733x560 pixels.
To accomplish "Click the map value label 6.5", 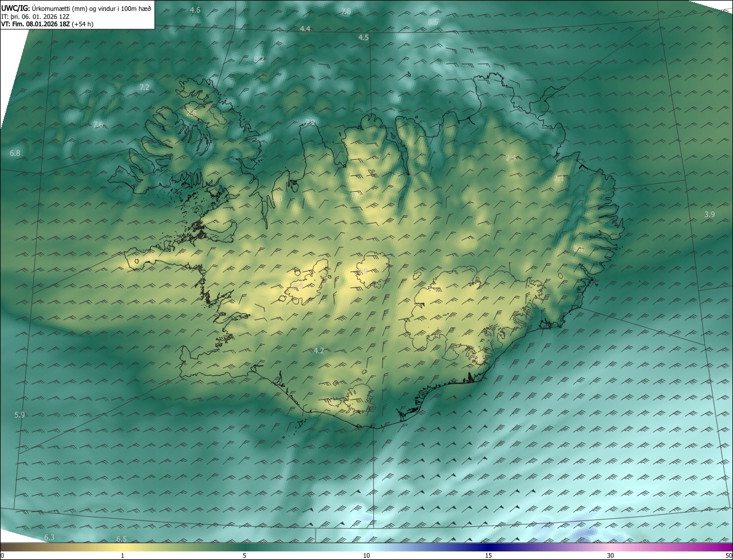I will point(121,539).
